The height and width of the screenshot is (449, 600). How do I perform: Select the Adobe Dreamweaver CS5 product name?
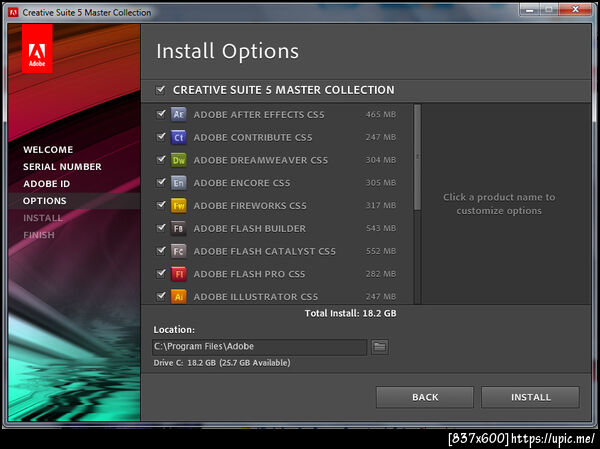[x=261, y=160]
